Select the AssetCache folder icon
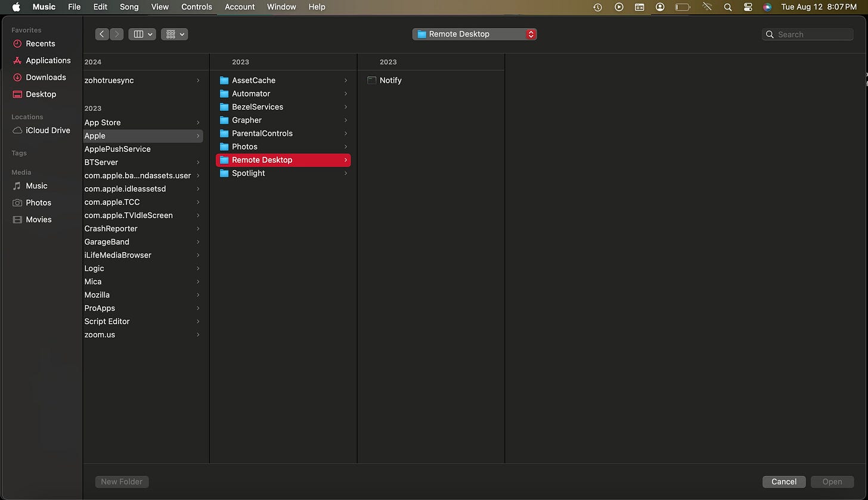This screenshot has width=868, height=500. (224, 80)
